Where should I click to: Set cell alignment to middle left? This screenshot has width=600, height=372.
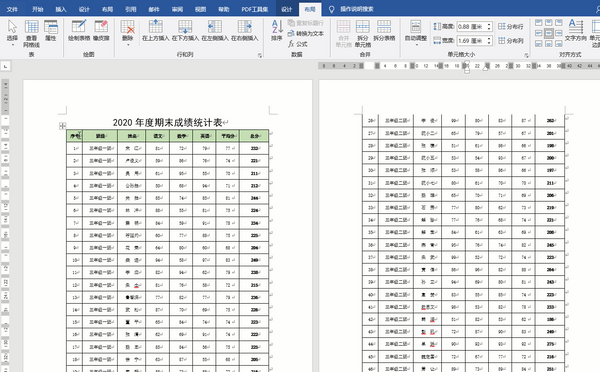pyautogui.click(x=538, y=33)
